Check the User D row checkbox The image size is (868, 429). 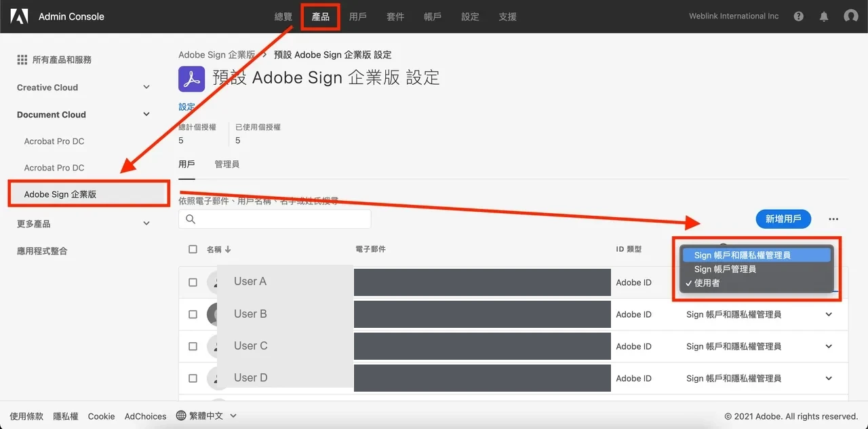click(193, 378)
